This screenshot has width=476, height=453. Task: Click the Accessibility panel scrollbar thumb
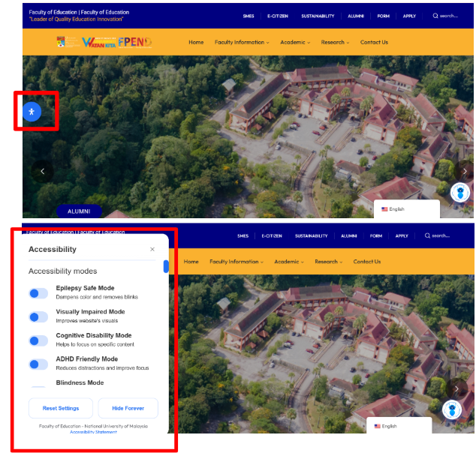[166, 266]
